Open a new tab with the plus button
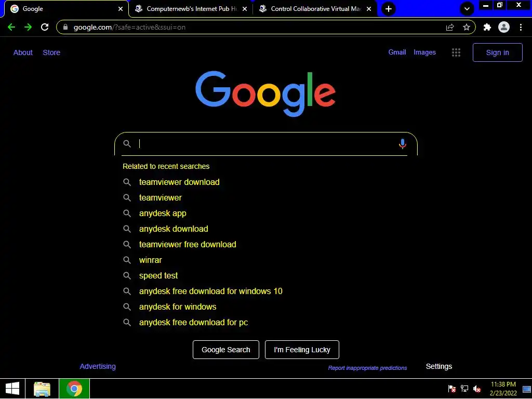 (x=389, y=9)
